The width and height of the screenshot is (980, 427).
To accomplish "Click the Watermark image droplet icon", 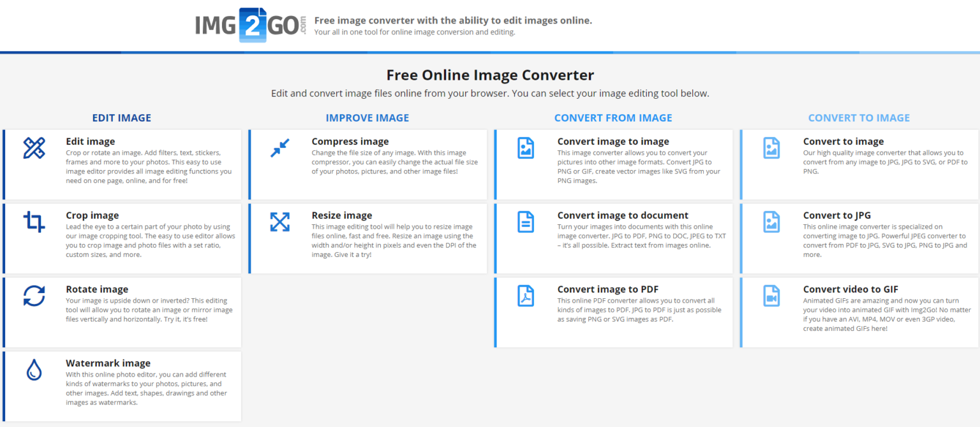I will coord(34,370).
